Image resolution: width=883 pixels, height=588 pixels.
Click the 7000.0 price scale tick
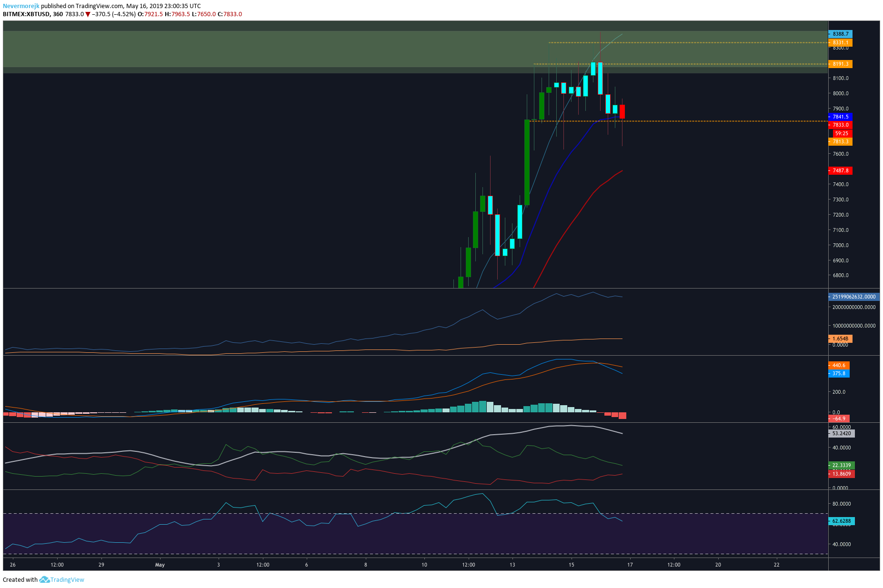pos(841,246)
